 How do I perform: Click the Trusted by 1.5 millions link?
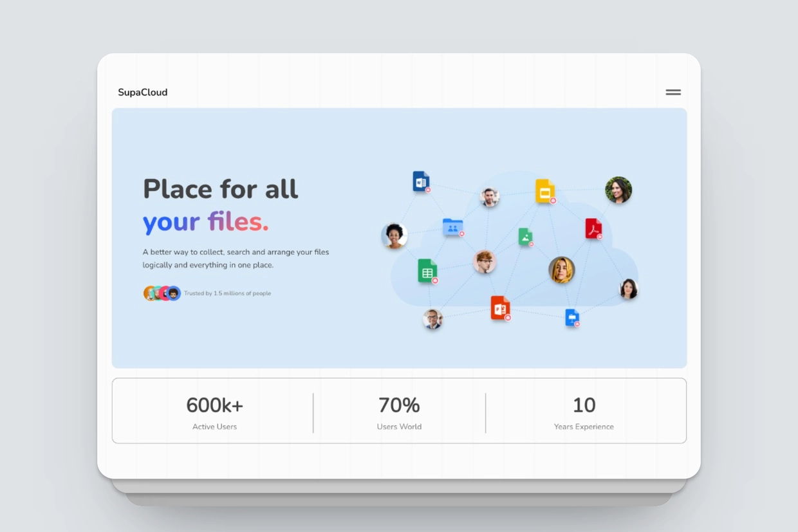click(x=228, y=293)
